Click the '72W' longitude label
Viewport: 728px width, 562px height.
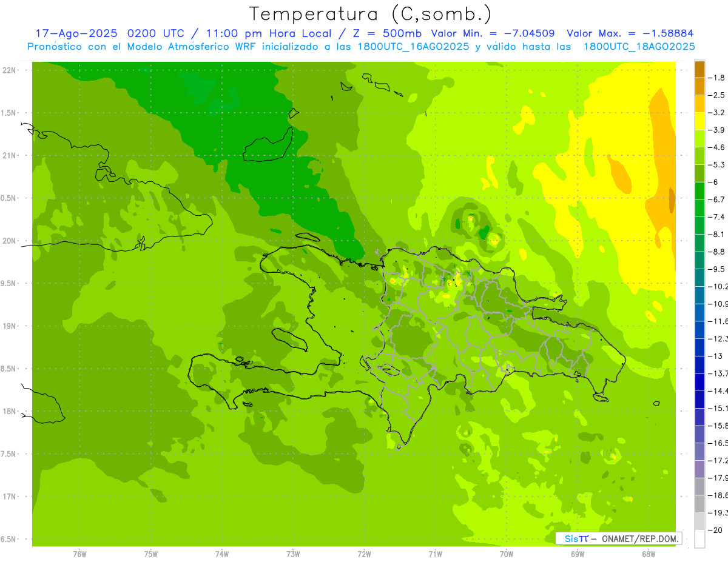coord(364,554)
